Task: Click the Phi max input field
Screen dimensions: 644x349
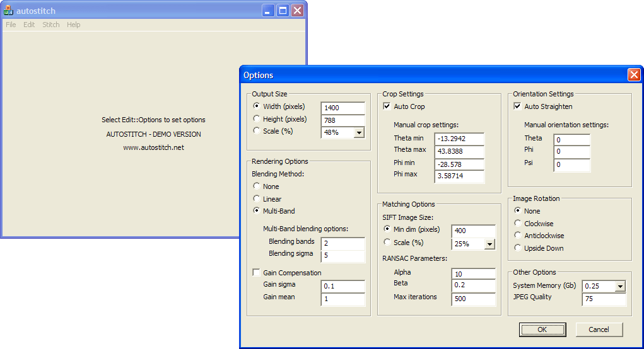Action: pos(460,176)
